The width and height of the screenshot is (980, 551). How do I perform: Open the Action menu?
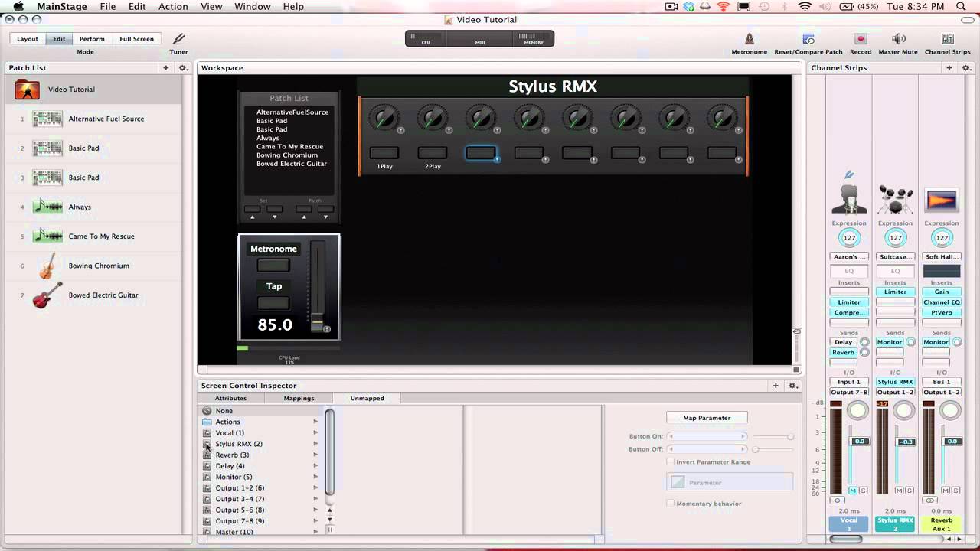click(173, 6)
